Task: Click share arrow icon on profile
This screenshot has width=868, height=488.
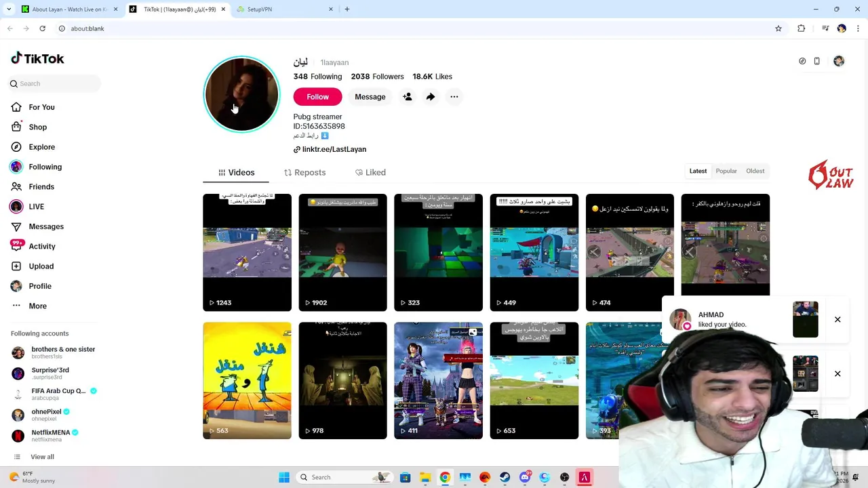Action: click(x=431, y=97)
